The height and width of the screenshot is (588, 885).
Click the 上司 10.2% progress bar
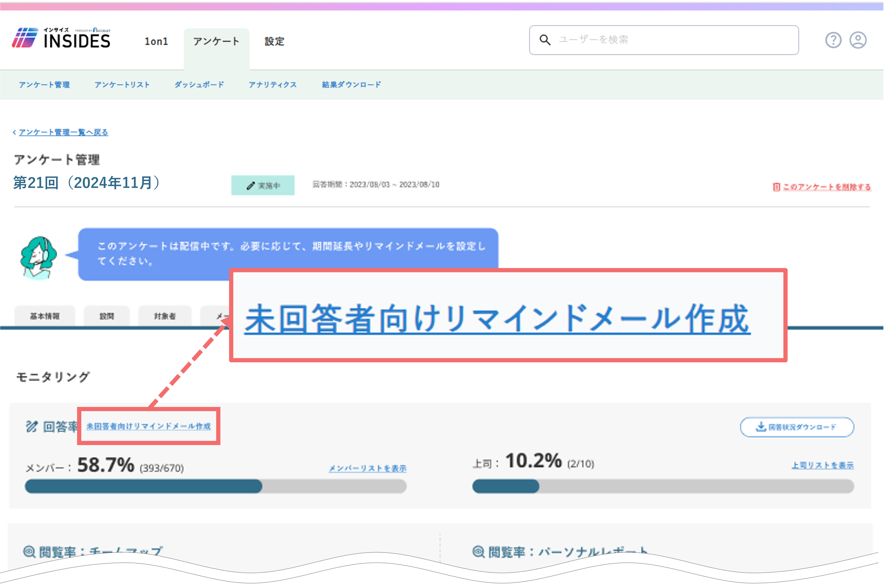pos(663,486)
